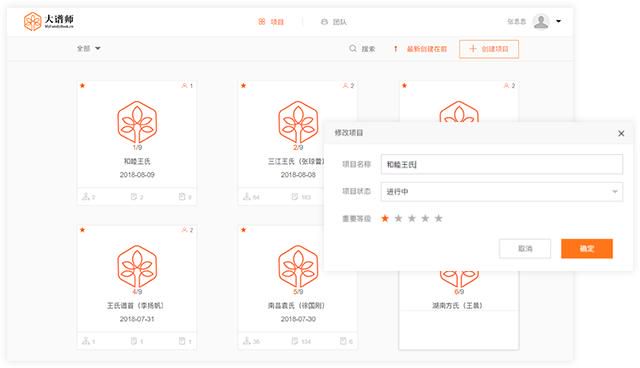Set importance to three stars
Image resolution: width=640 pixels, height=368 pixels.
(412, 218)
